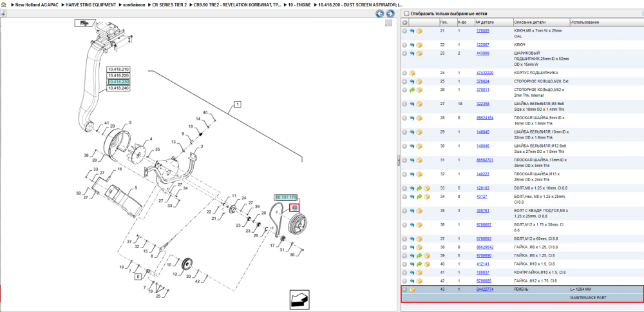Viewport: 644px width, 312px height.
Task: Click the blue arrow icon for part 443898
Action: (x=412, y=54)
